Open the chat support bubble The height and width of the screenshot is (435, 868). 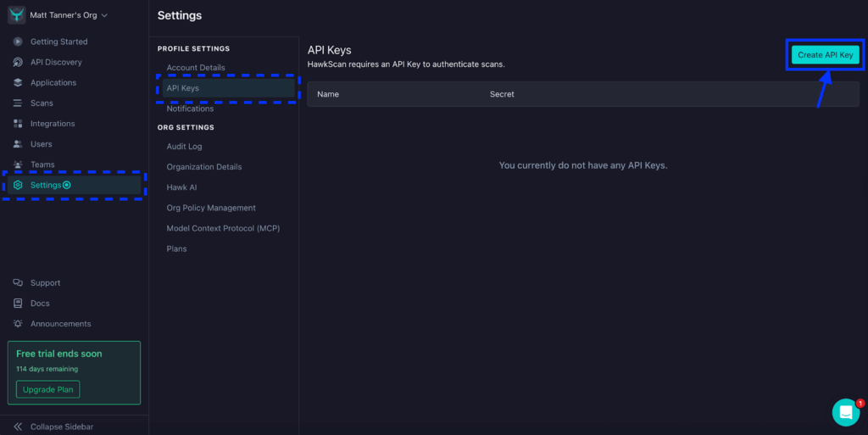pos(845,412)
